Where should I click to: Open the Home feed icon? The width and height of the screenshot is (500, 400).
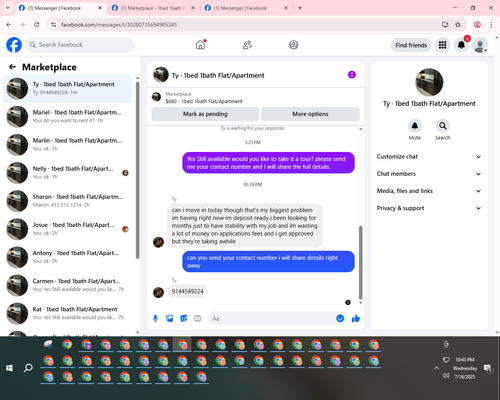[200, 45]
